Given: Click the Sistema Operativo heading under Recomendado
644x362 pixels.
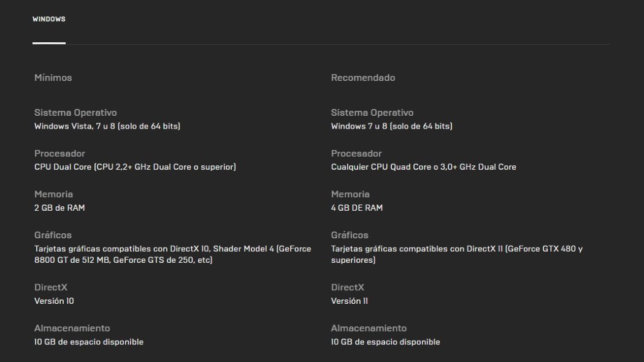Looking at the screenshot, I should (x=372, y=113).
